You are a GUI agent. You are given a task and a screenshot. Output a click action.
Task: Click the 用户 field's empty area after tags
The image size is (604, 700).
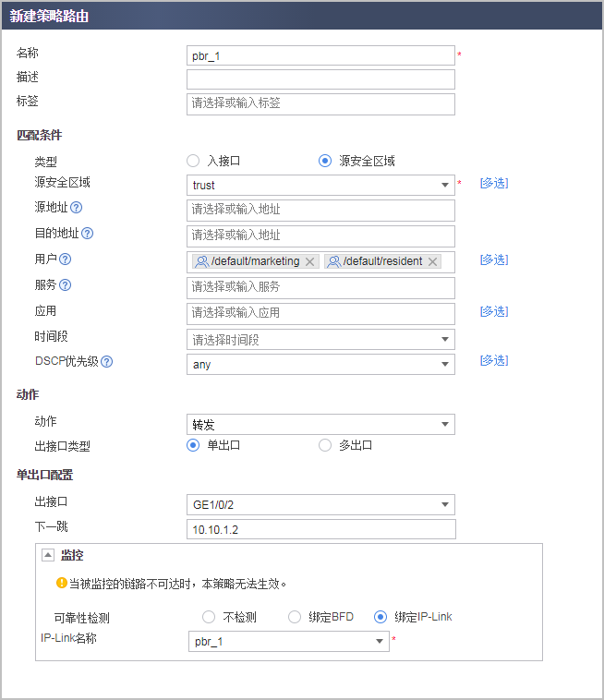(448, 262)
